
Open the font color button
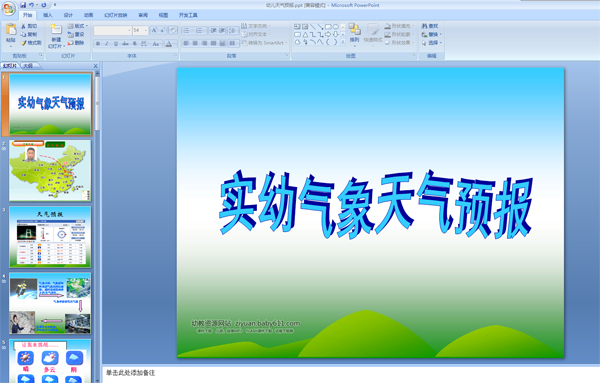[x=169, y=44]
